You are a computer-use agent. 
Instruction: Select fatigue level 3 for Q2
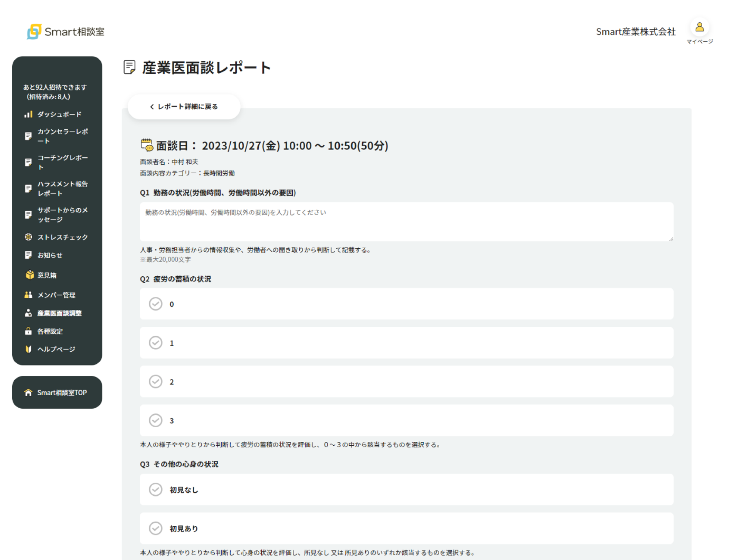pos(155,421)
